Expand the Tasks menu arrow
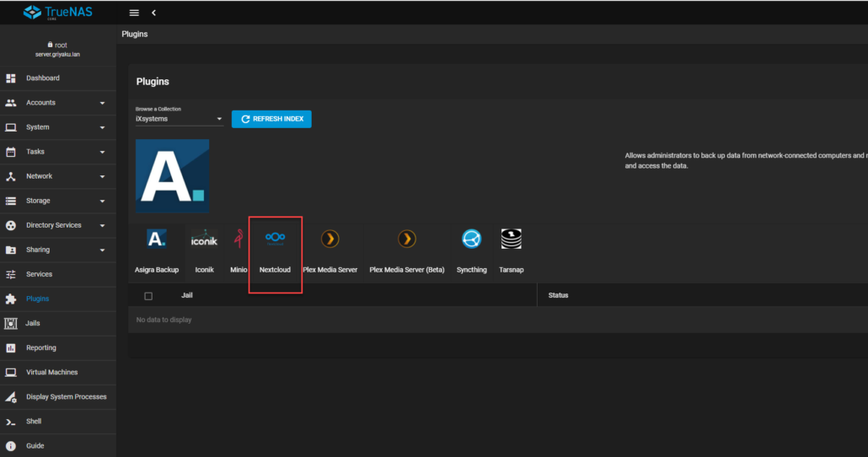 pyautogui.click(x=103, y=152)
